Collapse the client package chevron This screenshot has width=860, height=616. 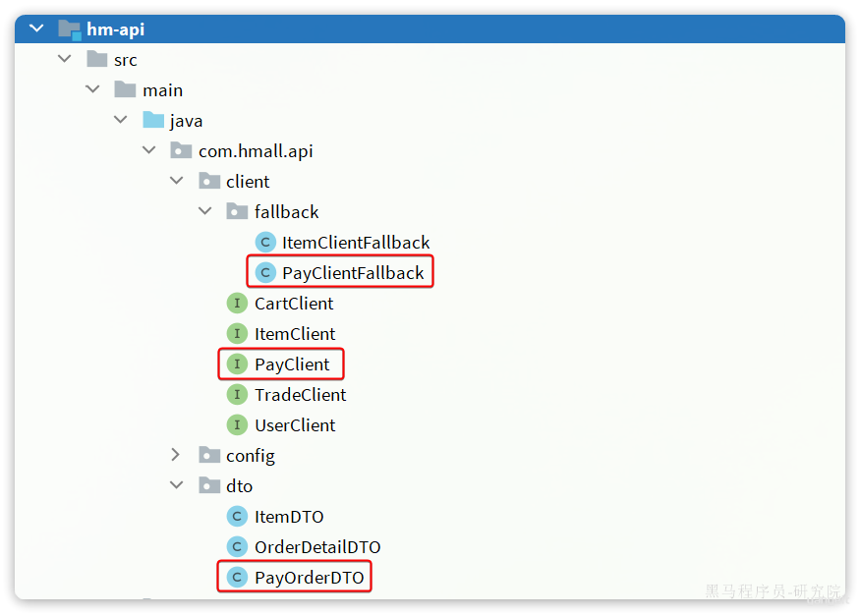coord(176,181)
